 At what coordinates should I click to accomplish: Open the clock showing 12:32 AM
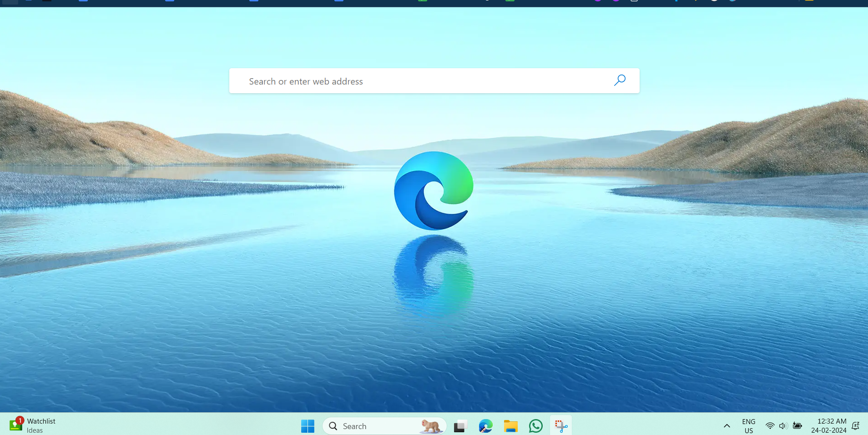[x=828, y=426]
